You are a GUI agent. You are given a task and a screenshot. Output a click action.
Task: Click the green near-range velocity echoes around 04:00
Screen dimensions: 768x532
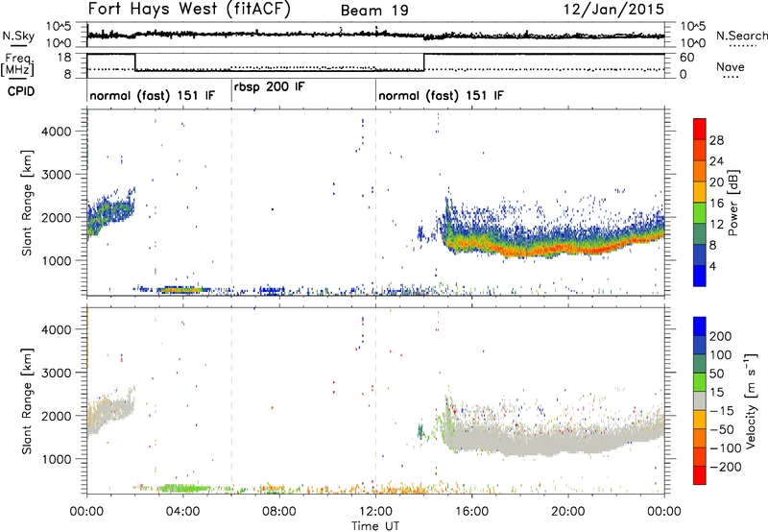(x=183, y=488)
